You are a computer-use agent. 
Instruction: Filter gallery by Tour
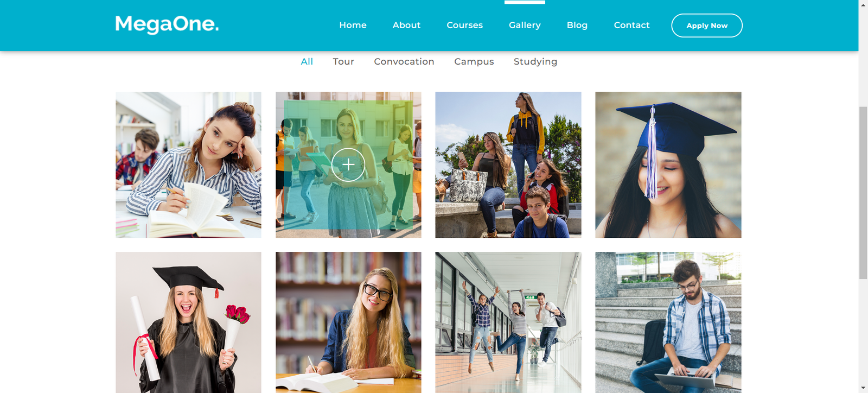343,61
